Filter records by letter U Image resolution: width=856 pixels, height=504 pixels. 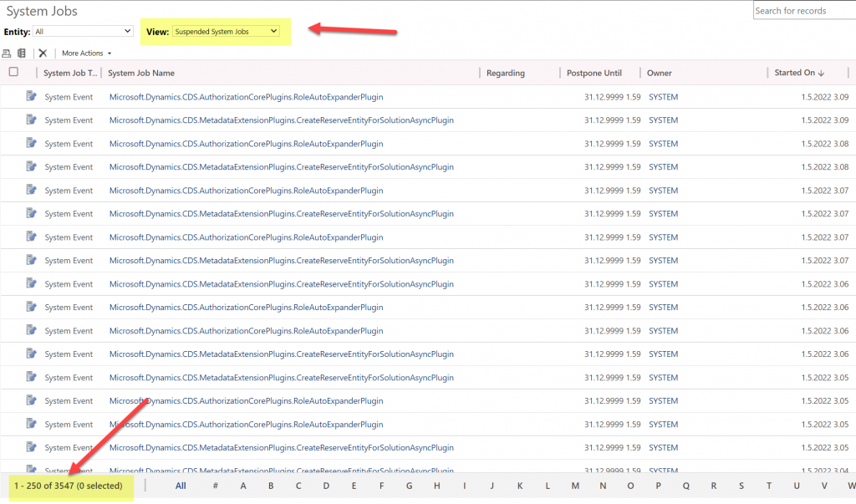797,486
